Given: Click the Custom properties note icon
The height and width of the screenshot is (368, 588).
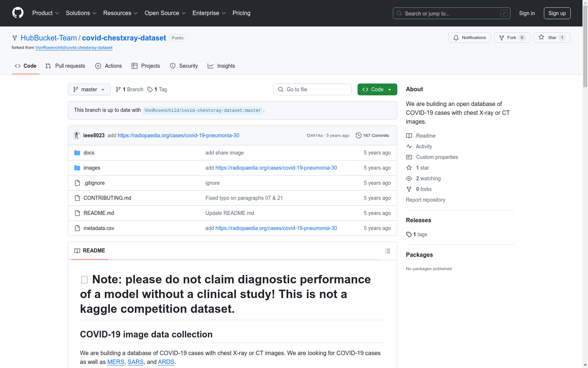Looking at the screenshot, I should click(x=409, y=157).
